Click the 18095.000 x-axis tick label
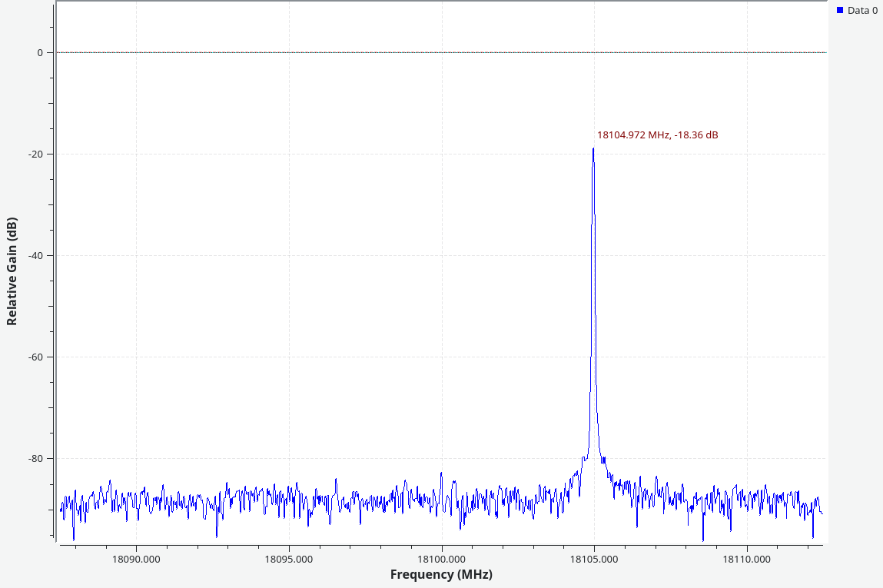Image resolution: width=883 pixels, height=588 pixels. [x=289, y=559]
